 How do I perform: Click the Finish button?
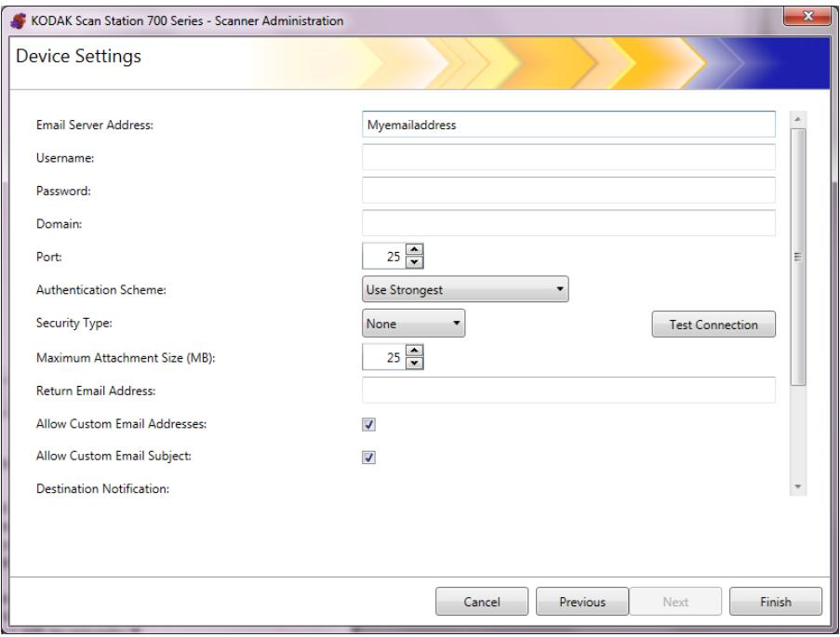[775, 602]
